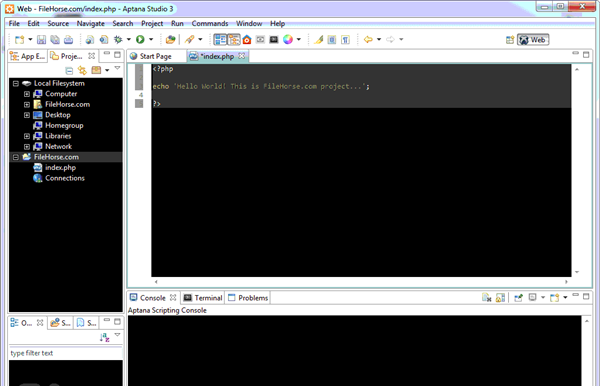Open index.php in the project tree
Screen dimensions: 600x386
click(x=60, y=168)
